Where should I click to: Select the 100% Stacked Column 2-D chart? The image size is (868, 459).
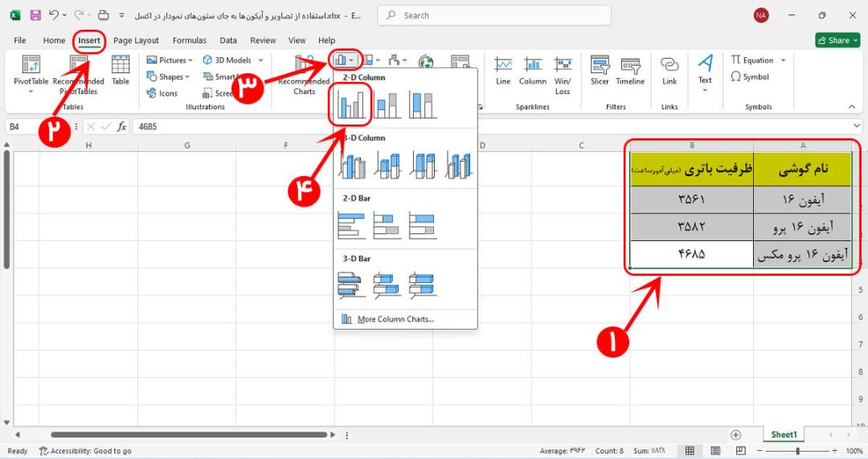[423, 105]
